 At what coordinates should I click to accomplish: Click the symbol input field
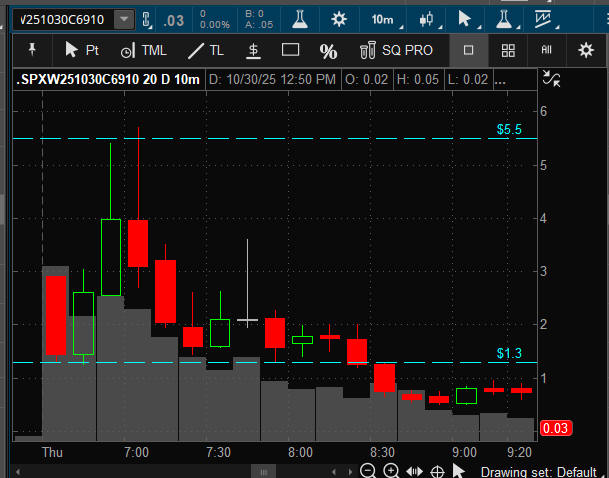(60, 19)
